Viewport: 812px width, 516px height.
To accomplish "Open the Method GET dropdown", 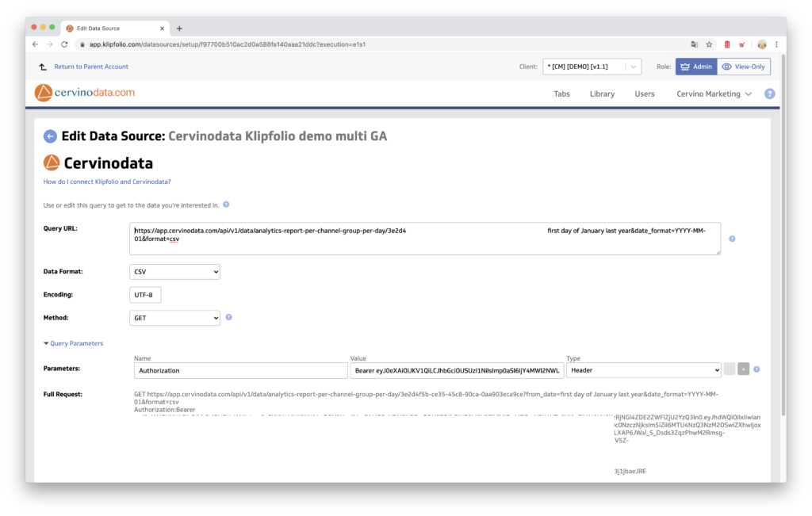I will pyautogui.click(x=174, y=318).
